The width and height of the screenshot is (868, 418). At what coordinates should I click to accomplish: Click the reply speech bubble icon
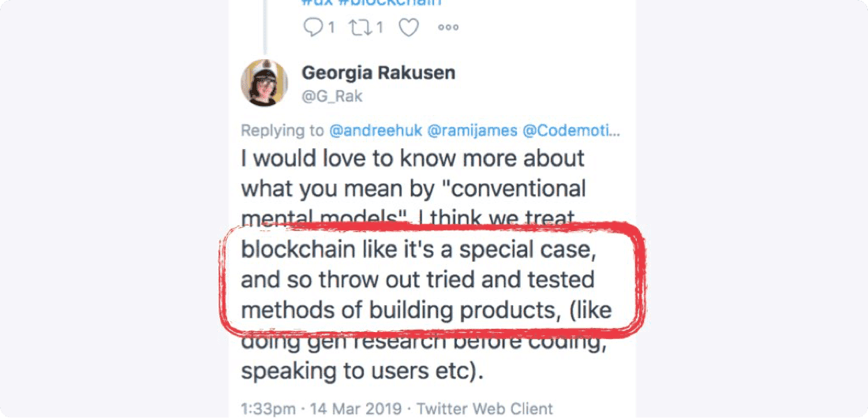pyautogui.click(x=313, y=28)
